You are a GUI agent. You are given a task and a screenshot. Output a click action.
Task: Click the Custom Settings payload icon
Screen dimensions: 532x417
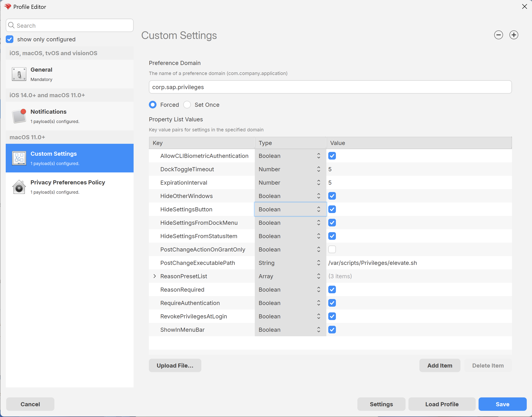(19, 158)
